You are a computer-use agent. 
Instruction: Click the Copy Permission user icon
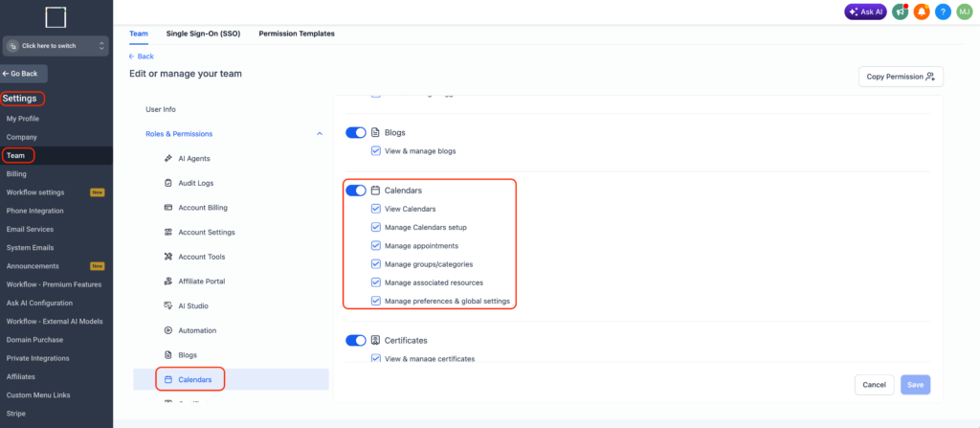pos(930,77)
